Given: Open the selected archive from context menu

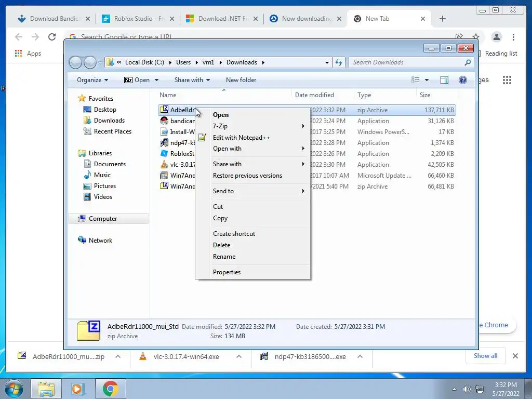Looking at the screenshot, I should (220, 115).
